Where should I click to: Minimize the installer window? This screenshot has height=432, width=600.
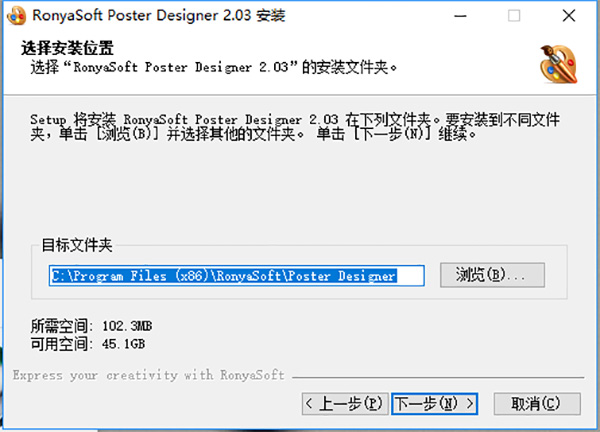(x=460, y=16)
